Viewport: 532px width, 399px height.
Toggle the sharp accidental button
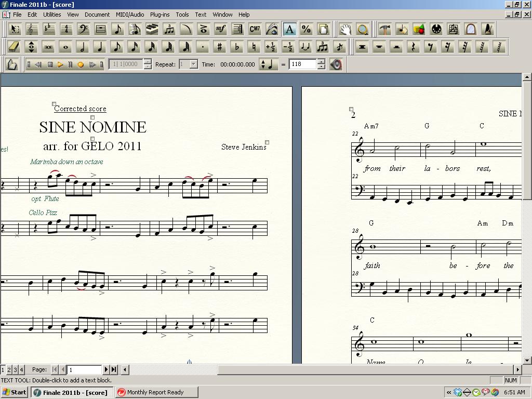220,47
